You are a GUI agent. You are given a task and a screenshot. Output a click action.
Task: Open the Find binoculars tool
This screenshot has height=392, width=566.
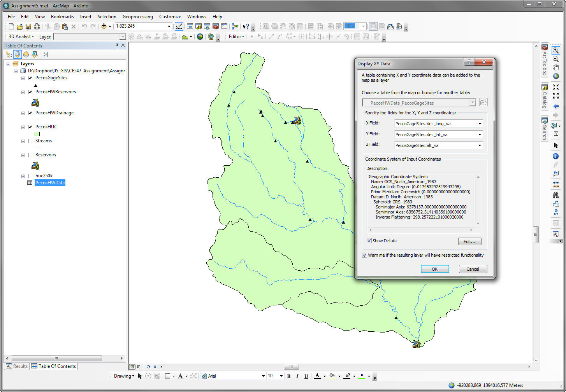click(556, 195)
